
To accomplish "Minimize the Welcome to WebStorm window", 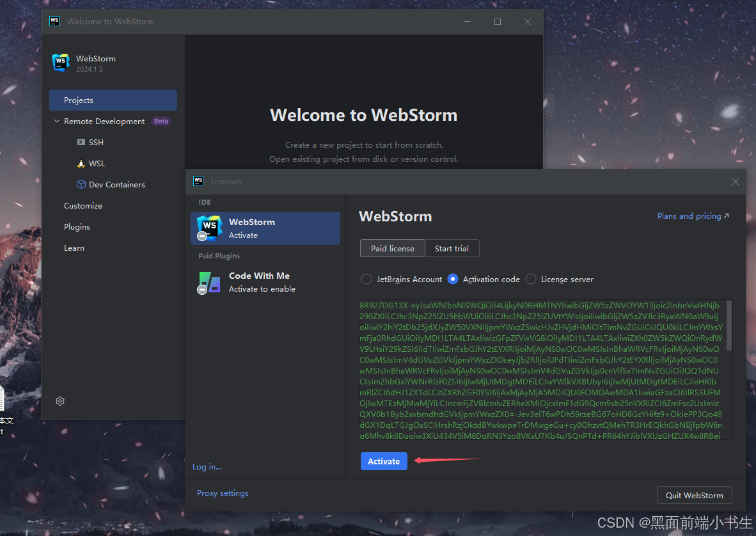I will (467, 22).
